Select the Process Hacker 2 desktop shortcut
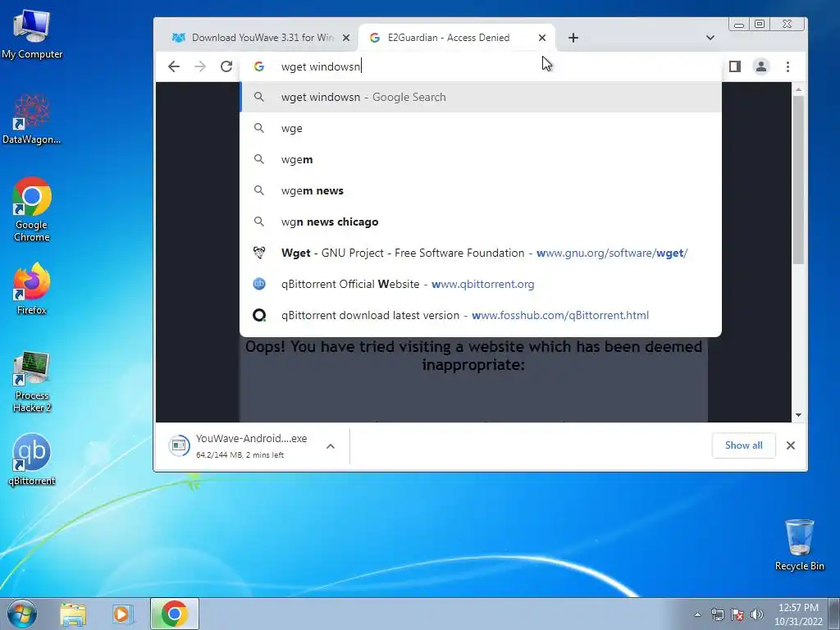Viewport: 840px width, 630px height. [32, 381]
